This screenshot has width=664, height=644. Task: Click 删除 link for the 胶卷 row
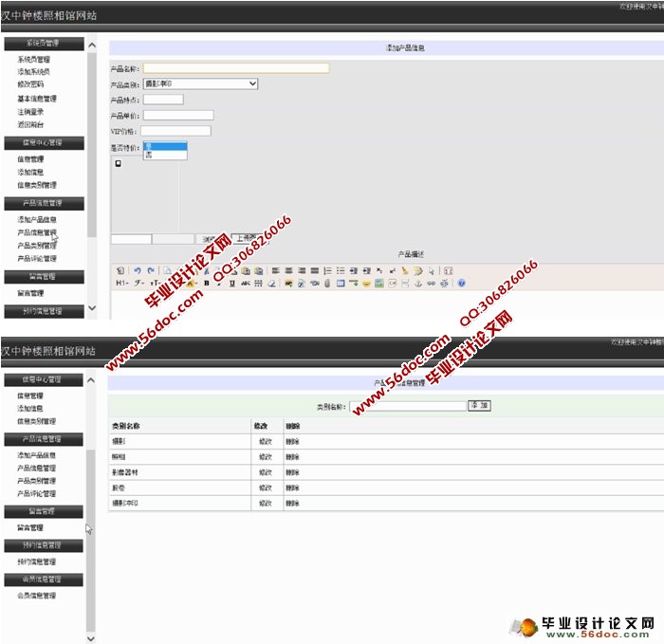pos(292,487)
